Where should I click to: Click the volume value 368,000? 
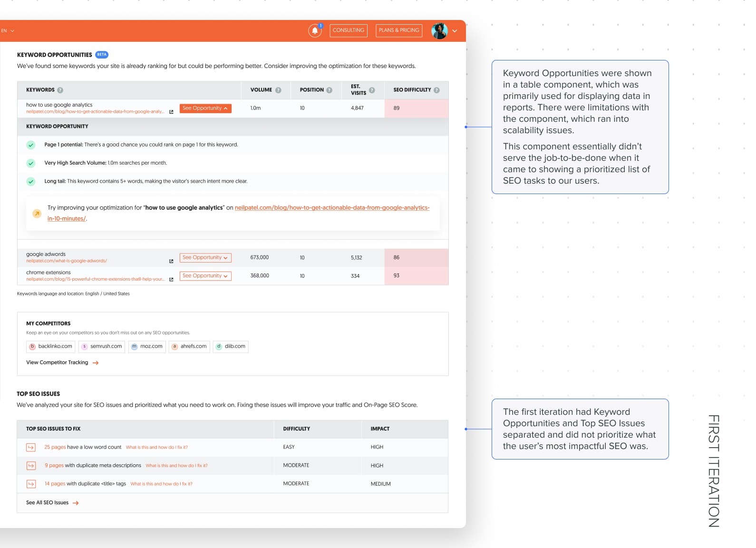260,276
